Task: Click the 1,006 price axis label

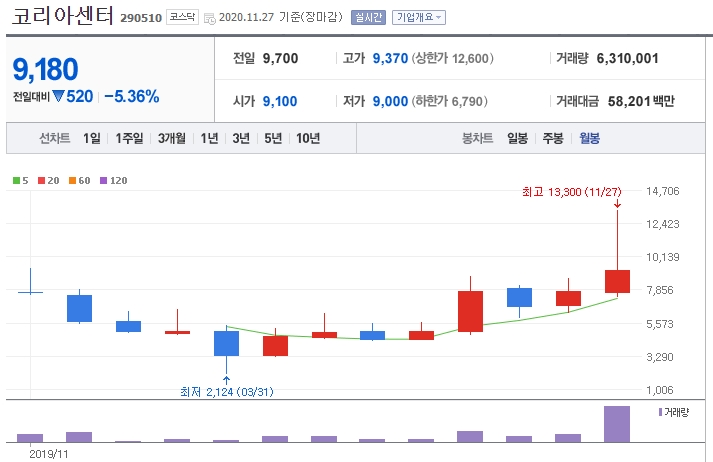Action: [660, 390]
